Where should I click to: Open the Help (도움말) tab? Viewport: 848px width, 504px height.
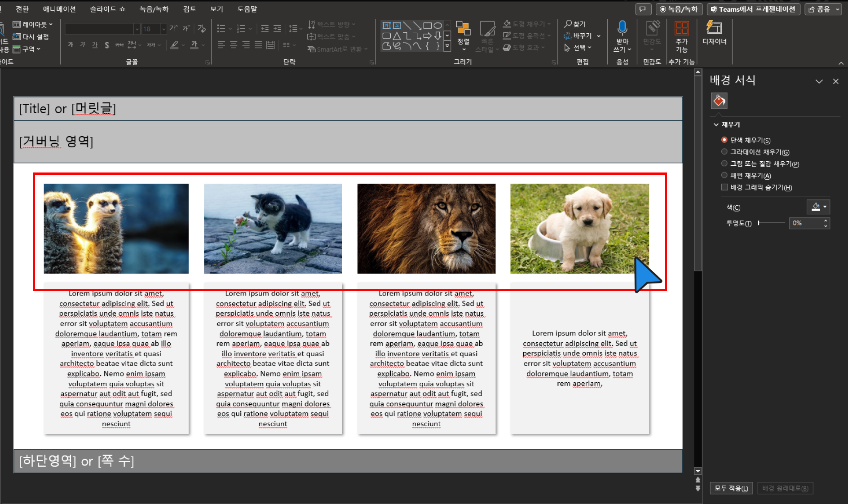(x=247, y=9)
